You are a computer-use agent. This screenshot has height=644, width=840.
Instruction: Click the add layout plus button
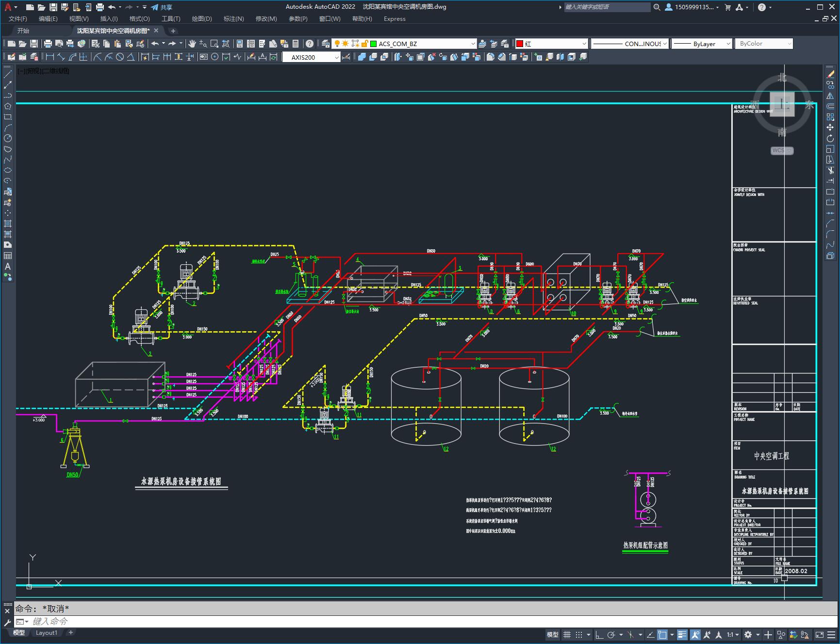(x=70, y=632)
